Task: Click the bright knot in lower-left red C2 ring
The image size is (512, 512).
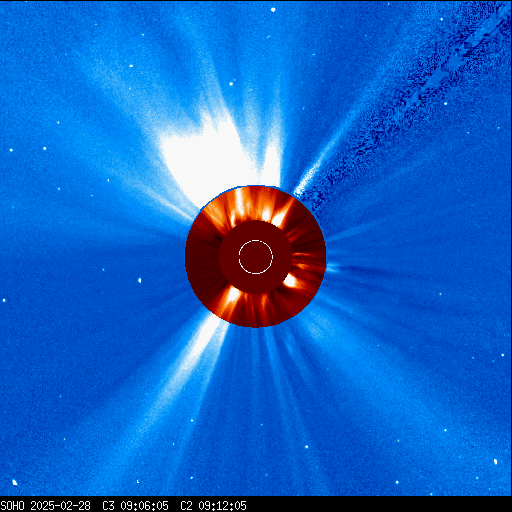Action: pos(233,295)
